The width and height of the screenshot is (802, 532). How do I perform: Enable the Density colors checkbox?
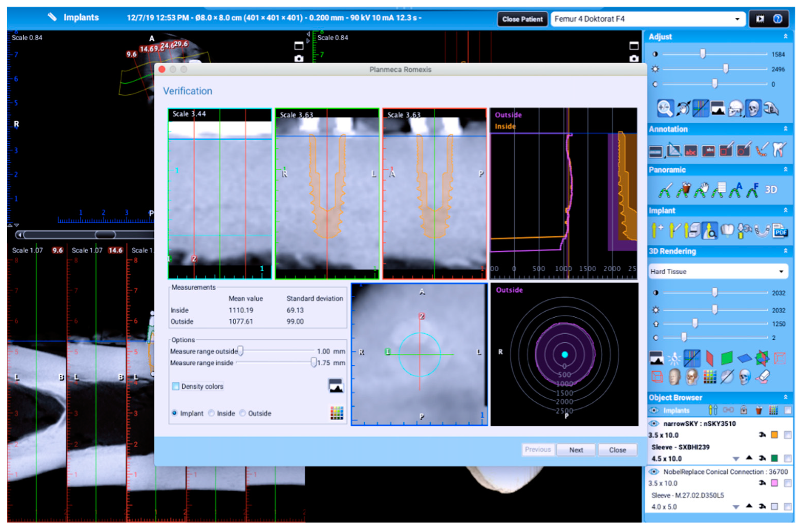click(x=175, y=386)
